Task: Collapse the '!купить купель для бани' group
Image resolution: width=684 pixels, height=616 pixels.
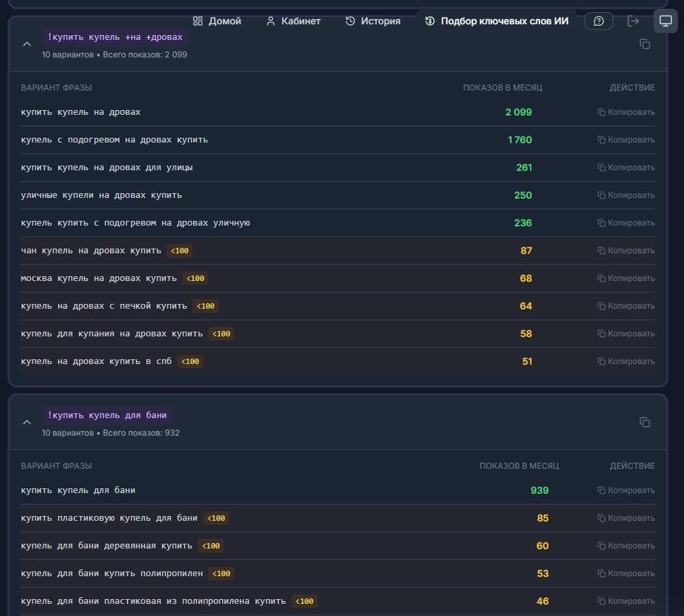Action: click(x=26, y=422)
